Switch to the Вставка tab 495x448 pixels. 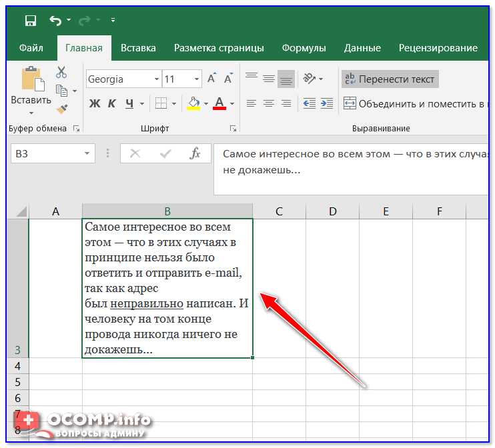[138, 48]
